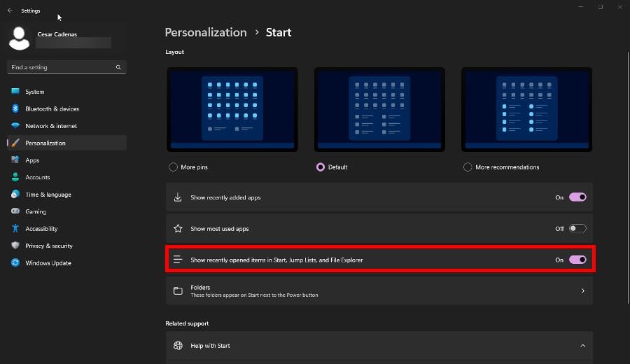Screen dimensions: 630x364
Task: Select the More pins layout radio button
Action: coord(173,167)
